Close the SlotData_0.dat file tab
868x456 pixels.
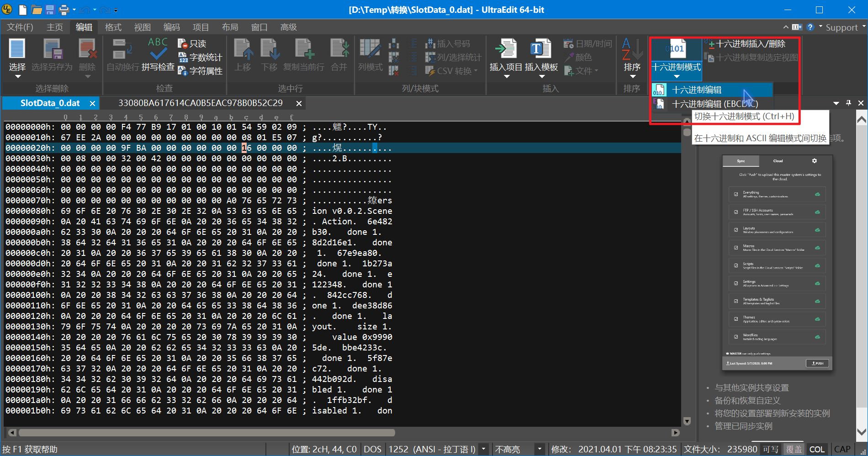[x=92, y=103]
